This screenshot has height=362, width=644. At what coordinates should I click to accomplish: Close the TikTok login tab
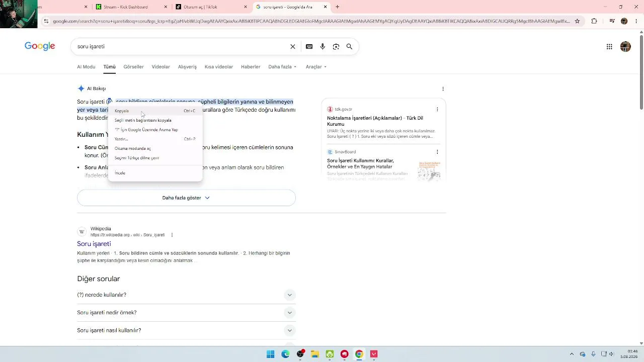246,7
